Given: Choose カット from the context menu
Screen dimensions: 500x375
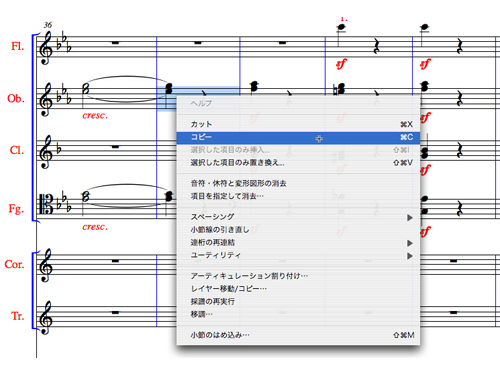Looking at the screenshot, I should [x=298, y=124].
